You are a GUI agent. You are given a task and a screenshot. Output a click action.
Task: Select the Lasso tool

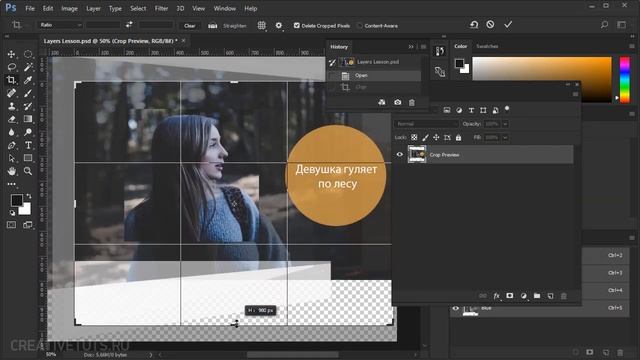(11, 67)
